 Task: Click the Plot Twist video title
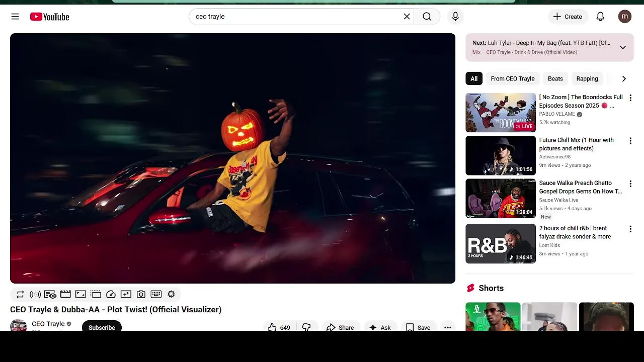pos(116,310)
